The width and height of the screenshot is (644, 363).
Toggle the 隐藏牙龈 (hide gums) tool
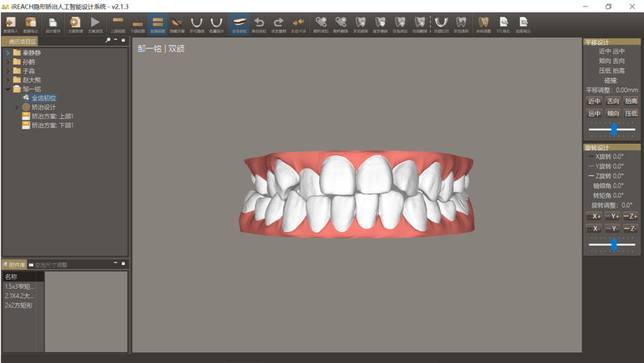coord(177,24)
